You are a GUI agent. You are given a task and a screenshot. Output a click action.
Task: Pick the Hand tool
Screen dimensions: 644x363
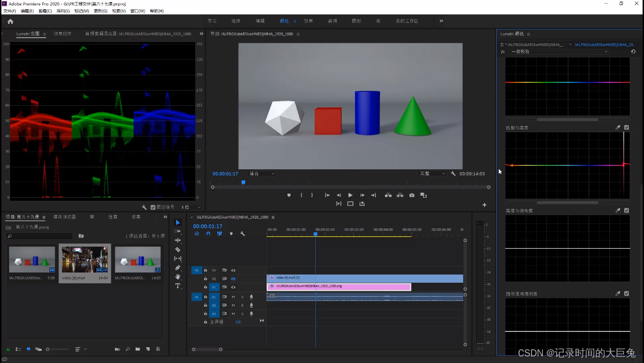point(178,277)
